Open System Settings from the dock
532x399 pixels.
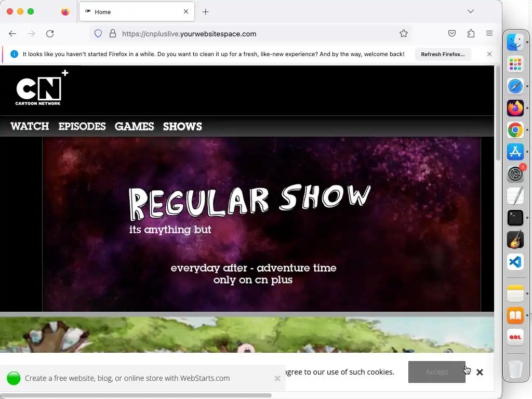(515, 174)
